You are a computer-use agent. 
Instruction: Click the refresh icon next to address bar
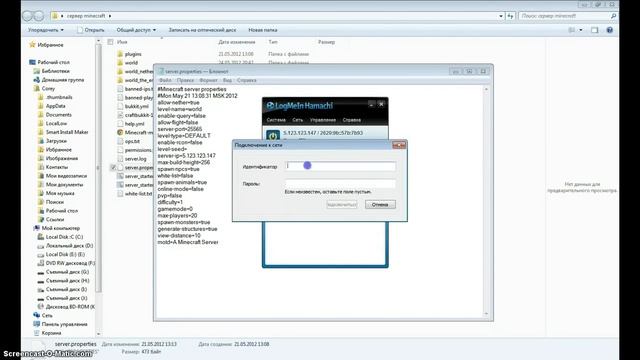[x=511, y=16]
